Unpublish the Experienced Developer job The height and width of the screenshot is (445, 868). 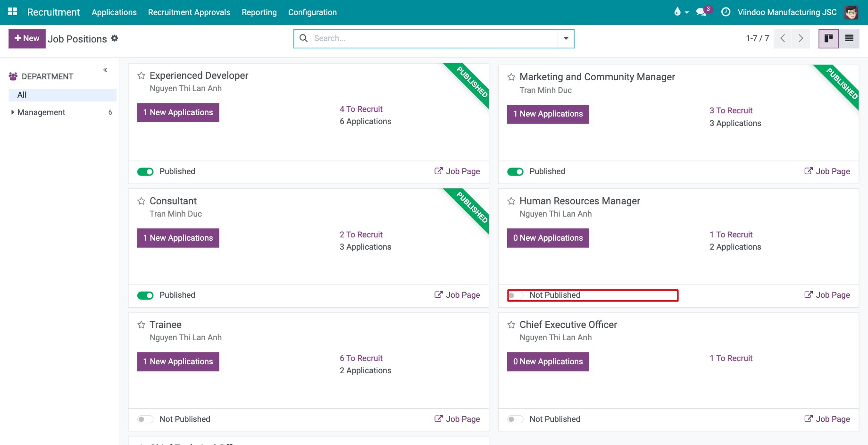point(145,172)
